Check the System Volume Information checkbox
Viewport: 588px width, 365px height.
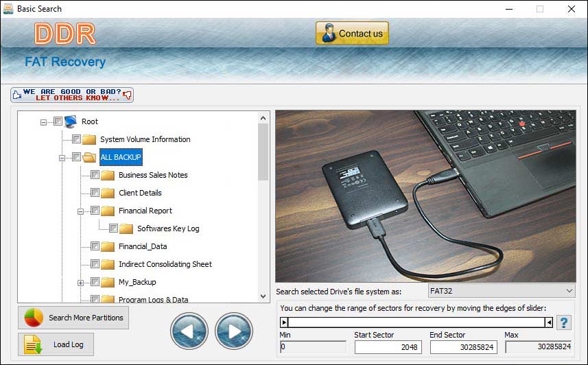(76, 139)
